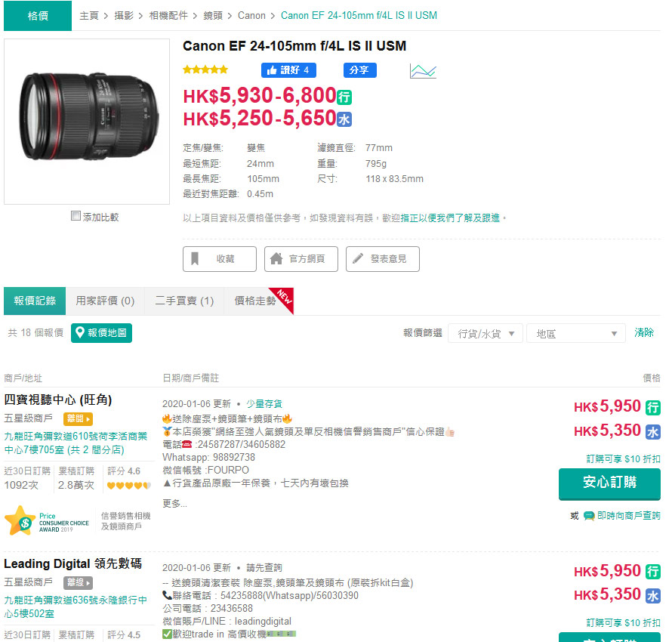The height and width of the screenshot is (642, 672).
Task: Click 指正以便我們了解及跟進 correction link
Action: pyautogui.click(x=451, y=218)
